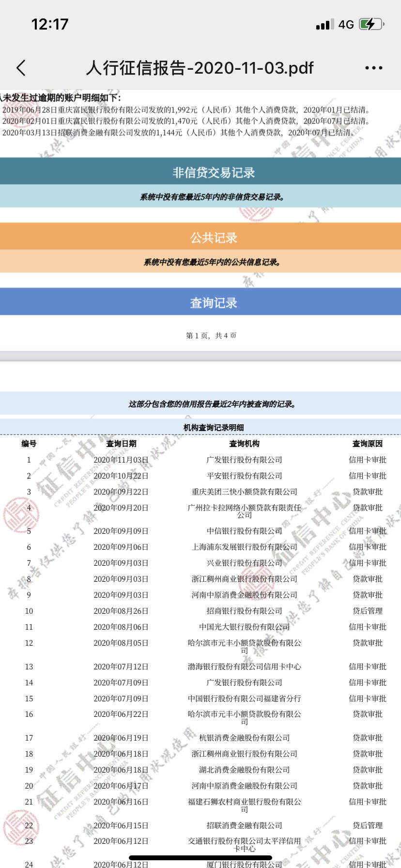This screenshot has height=868, width=401.
Task: Tap 广州拉卡拉网络小额贷款有限责任公司
Action: coord(245,511)
